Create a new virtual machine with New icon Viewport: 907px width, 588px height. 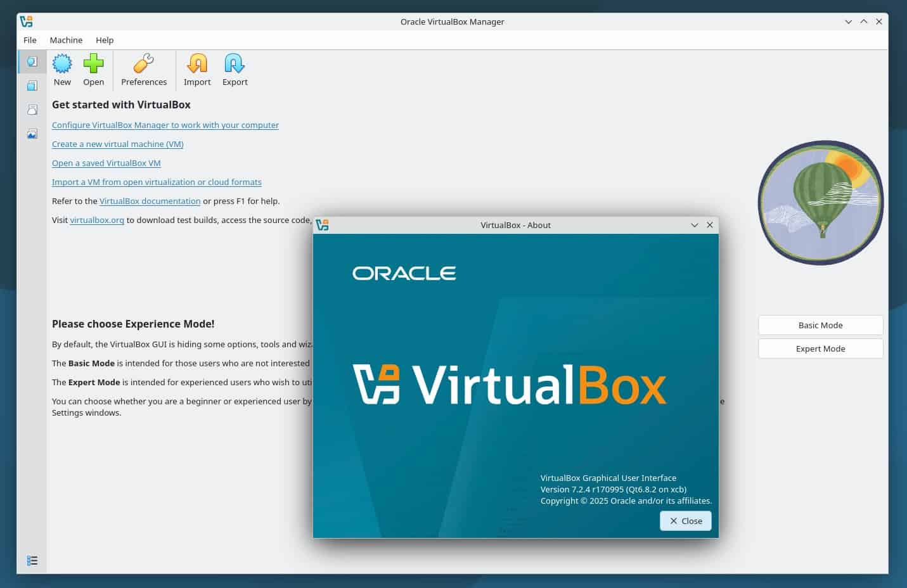(x=61, y=70)
